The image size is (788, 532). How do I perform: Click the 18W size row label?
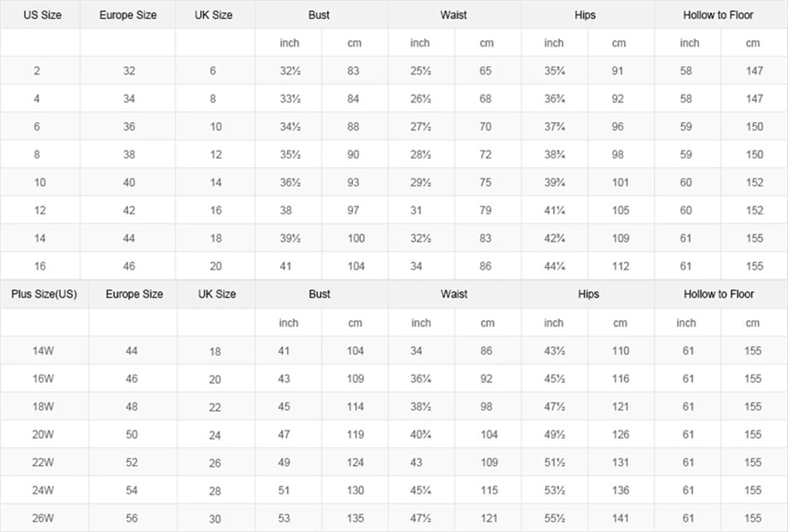43,407
